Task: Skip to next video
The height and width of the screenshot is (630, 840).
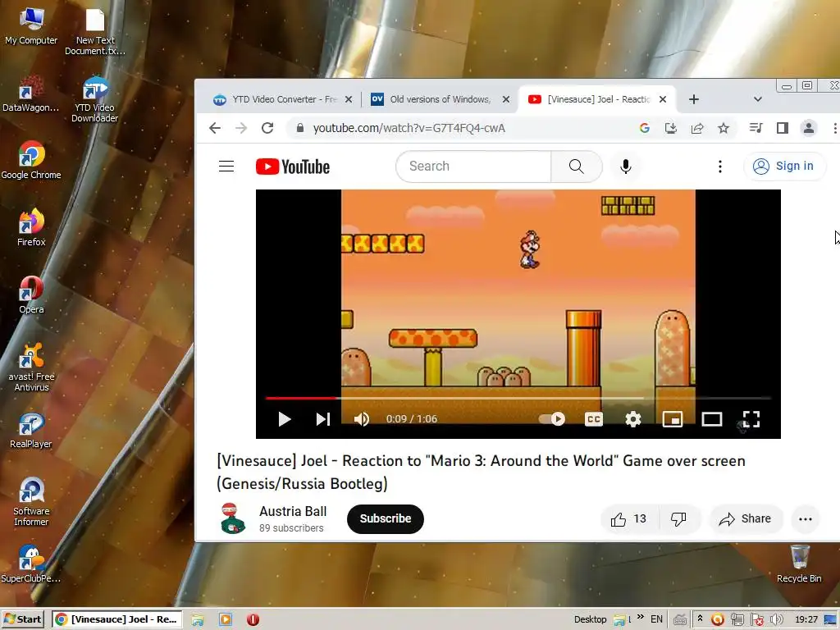Action: pos(323,419)
